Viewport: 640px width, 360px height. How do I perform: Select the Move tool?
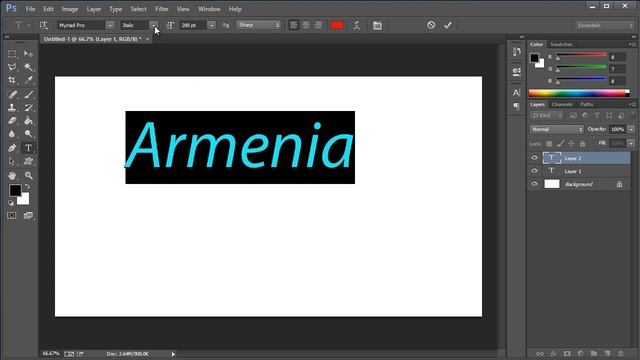tap(28, 54)
